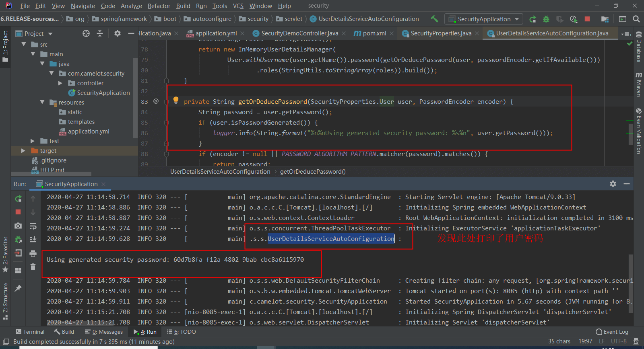Collapse the main folder
The height and width of the screenshot is (349, 644).
click(33, 54)
